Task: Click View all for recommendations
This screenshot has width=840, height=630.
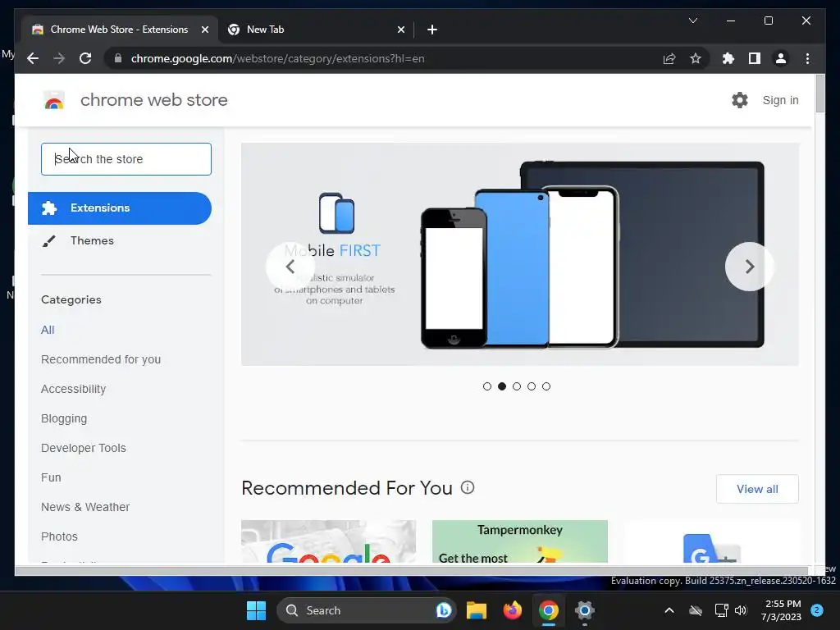Action: pos(757,489)
